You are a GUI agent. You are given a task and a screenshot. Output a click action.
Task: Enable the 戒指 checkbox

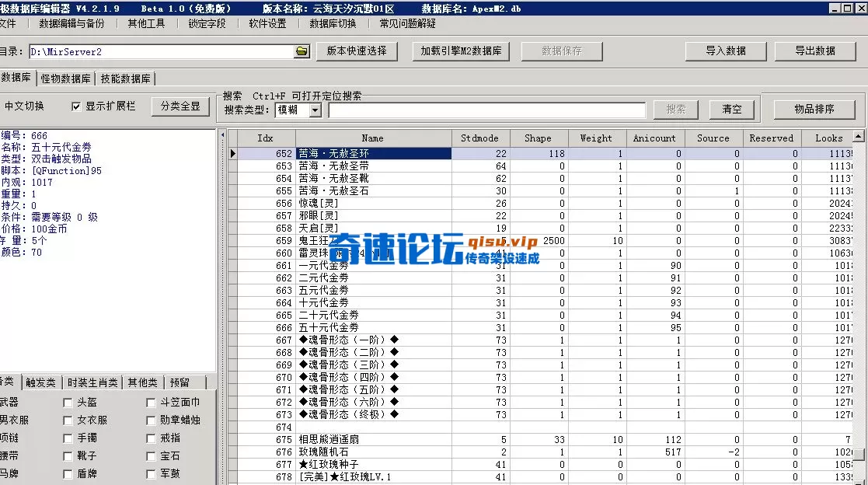point(150,438)
